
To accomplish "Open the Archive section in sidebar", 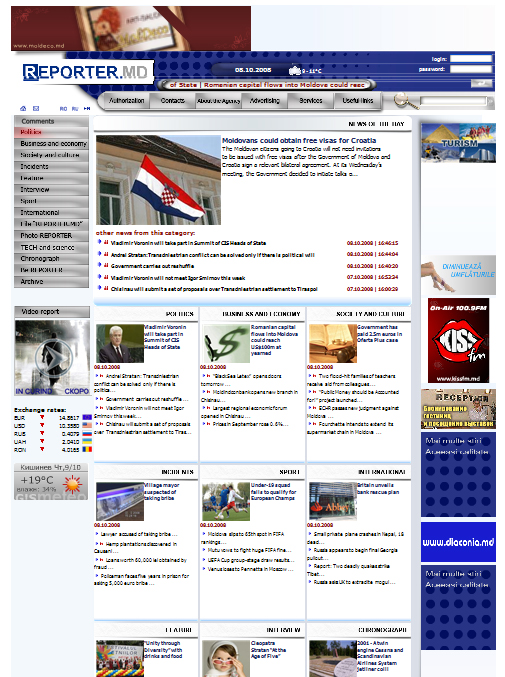I will [51, 282].
